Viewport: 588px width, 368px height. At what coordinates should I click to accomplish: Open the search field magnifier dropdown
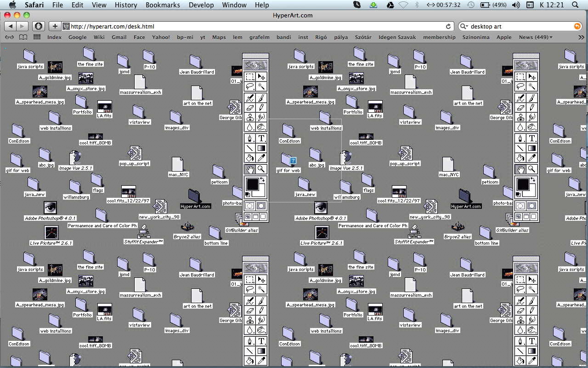[x=464, y=26]
